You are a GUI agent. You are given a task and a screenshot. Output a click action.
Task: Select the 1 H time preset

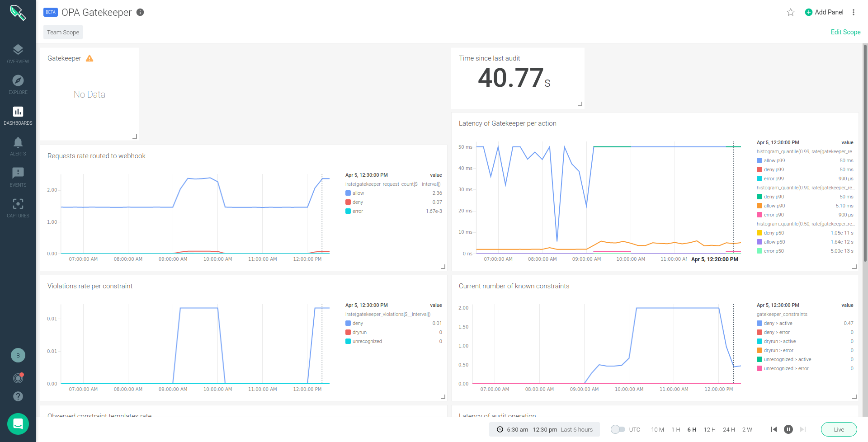[x=676, y=430]
